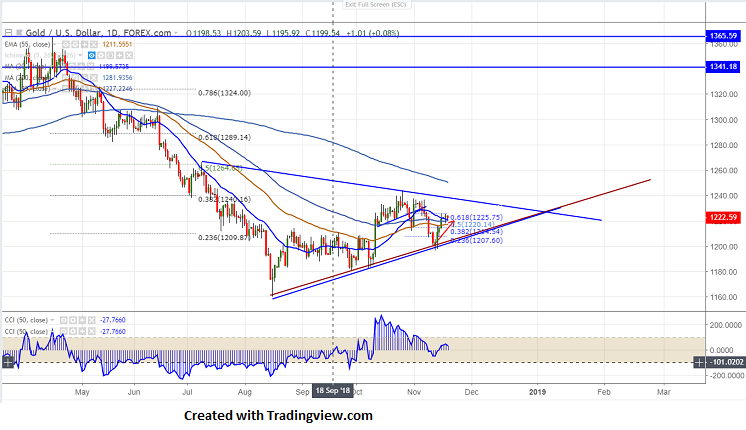Remove first CCI (50, close) via X
The width and height of the screenshot is (746, 430).
[91, 320]
